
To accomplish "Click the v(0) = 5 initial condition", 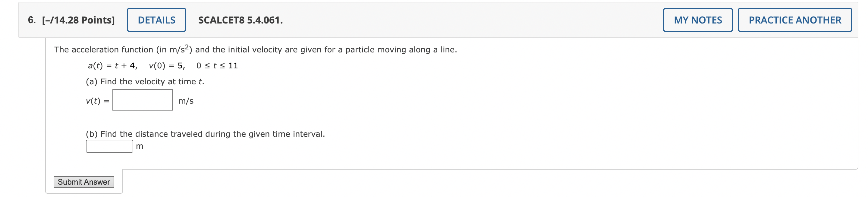I will click(x=167, y=66).
